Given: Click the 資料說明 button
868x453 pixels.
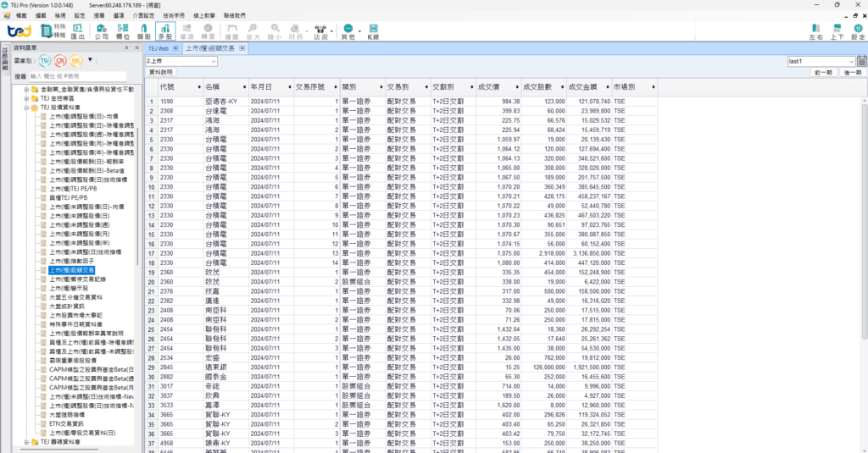Looking at the screenshot, I should [x=159, y=73].
